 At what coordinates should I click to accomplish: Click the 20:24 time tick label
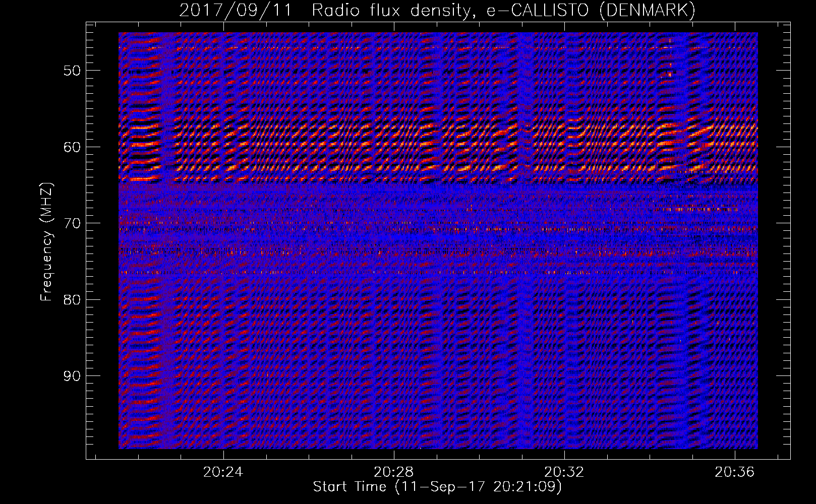(223, 472)
